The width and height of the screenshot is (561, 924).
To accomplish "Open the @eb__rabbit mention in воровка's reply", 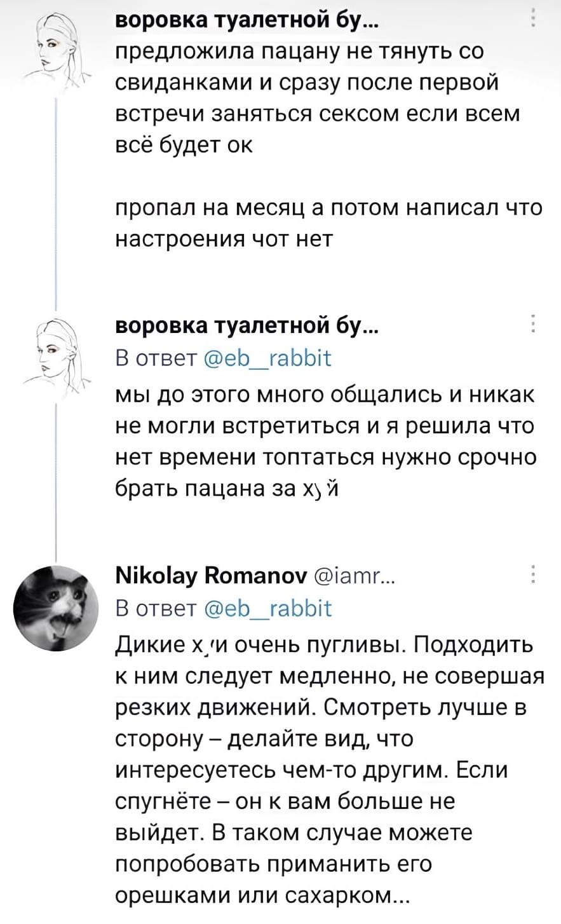I will pyautogui.click(x=267, y=358).
